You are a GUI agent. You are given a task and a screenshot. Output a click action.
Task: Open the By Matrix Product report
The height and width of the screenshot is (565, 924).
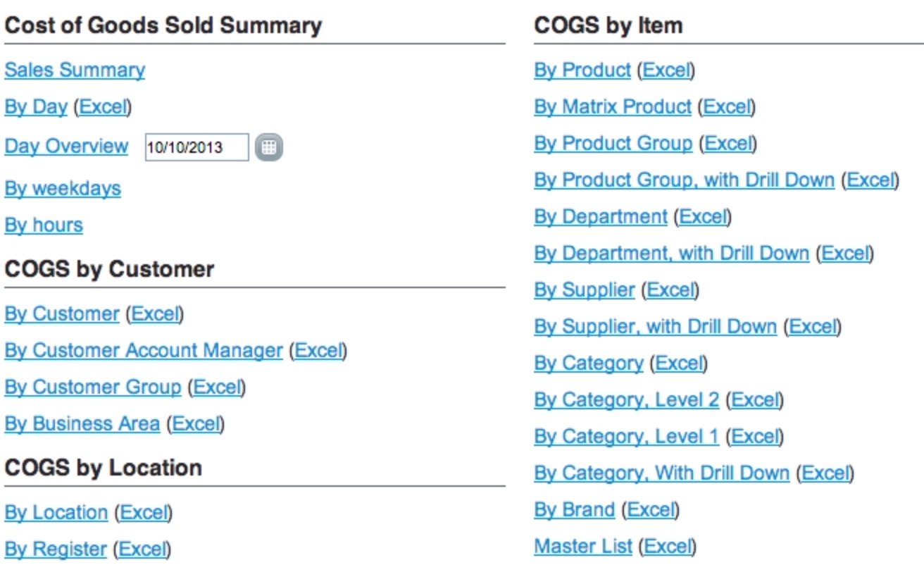pyautogui.click(x=613, y=107)
